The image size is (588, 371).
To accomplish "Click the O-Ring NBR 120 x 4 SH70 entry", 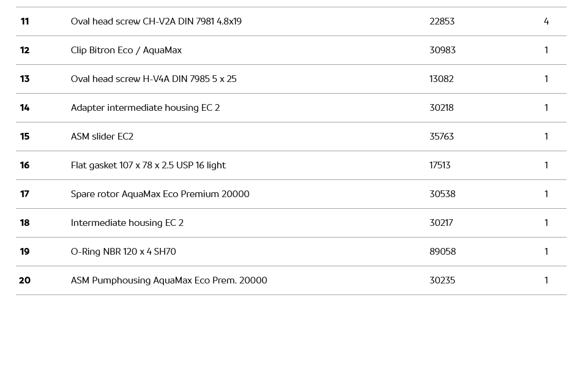I will (124, 252).
